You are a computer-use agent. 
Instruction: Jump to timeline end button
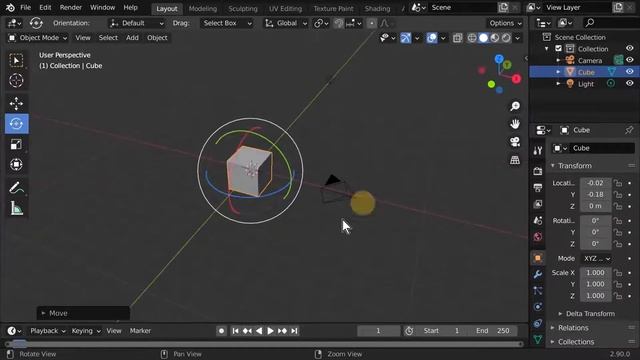pos(294,331)
